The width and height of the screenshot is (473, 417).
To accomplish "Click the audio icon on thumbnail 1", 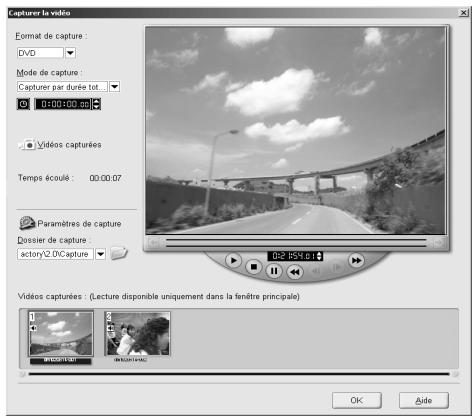I will 33,328.
